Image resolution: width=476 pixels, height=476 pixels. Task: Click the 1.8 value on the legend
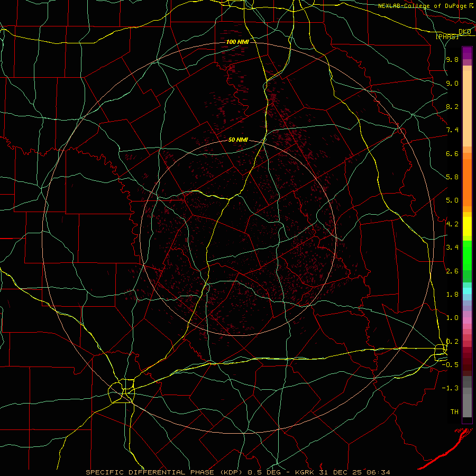click(452, 295)
